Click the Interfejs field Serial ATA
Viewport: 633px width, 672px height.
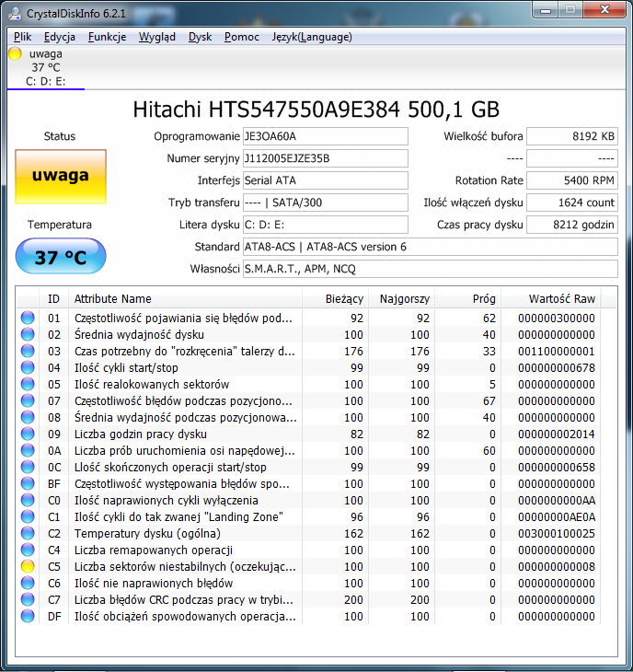tap(325, 180)
